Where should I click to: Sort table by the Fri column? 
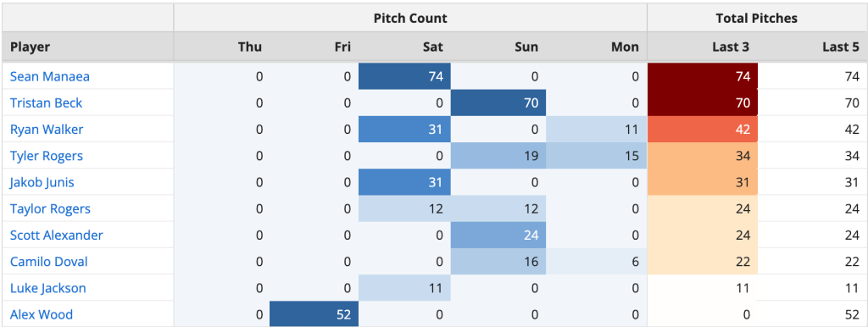(342, 47)
